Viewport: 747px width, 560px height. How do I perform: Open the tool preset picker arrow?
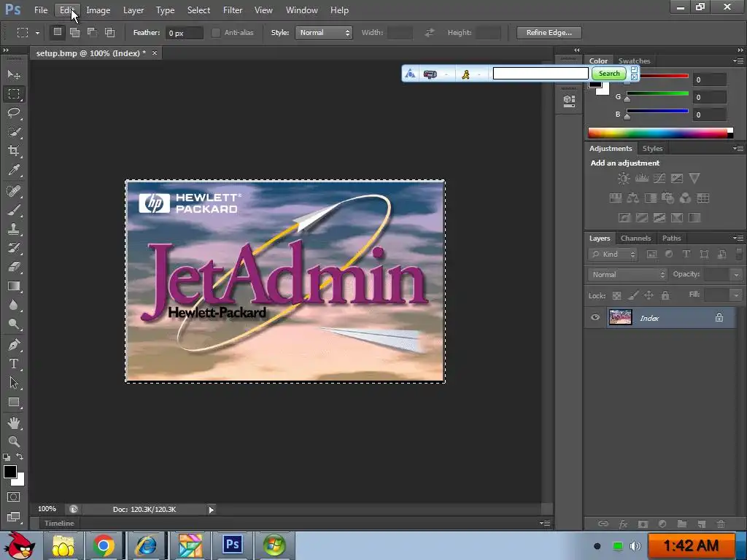pos(37,33)
